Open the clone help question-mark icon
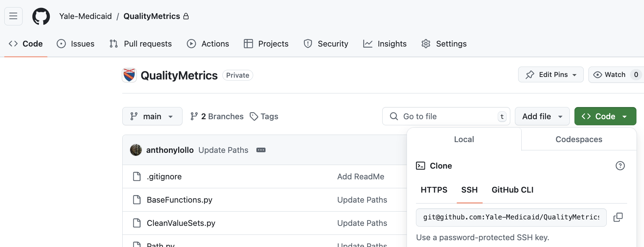This screenshot has width=644, height=247. pos(620,166)
